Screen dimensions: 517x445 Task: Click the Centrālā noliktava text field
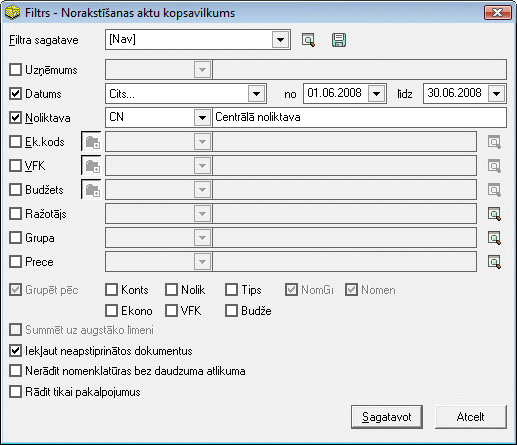pyautogui.click(x=359, y=118)
